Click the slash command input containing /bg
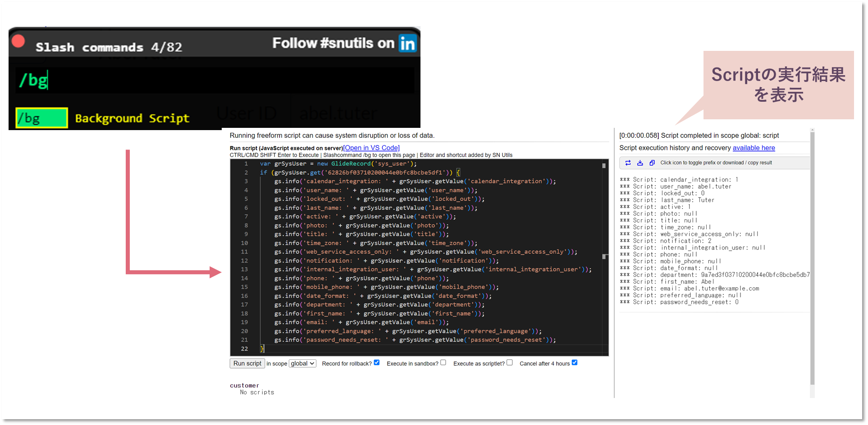The width and height of the screenshot is (868, 425). [x=215, y=81]
